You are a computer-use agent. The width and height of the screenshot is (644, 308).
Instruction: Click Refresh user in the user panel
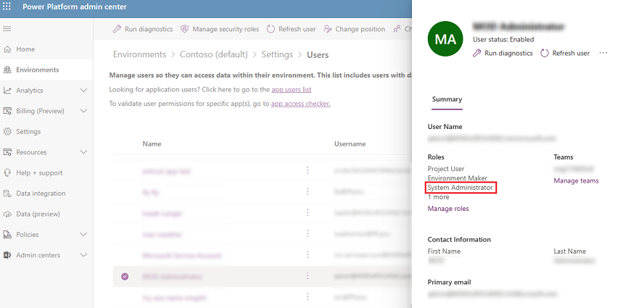[x=565, y=53]
